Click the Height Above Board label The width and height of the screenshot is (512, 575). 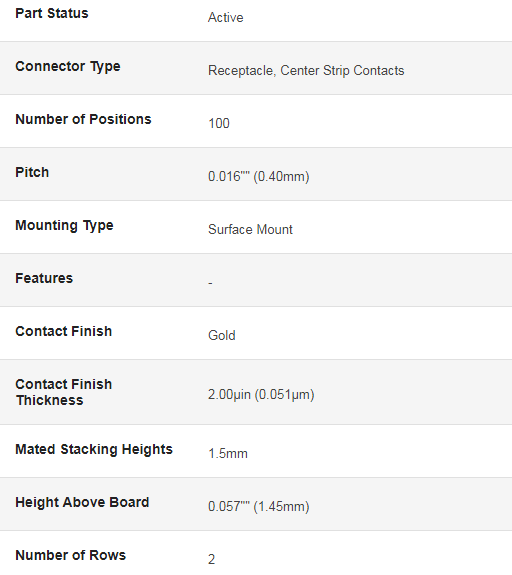tap(82, 502)
